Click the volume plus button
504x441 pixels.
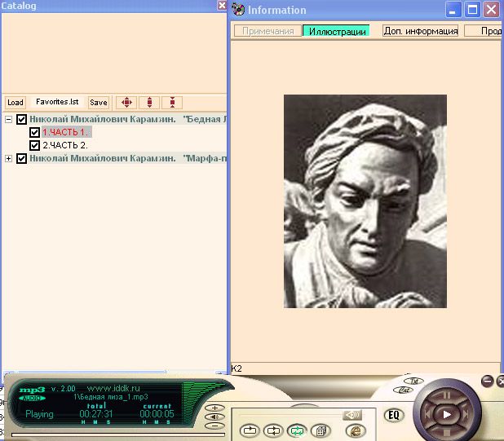(x=214, y=407)
